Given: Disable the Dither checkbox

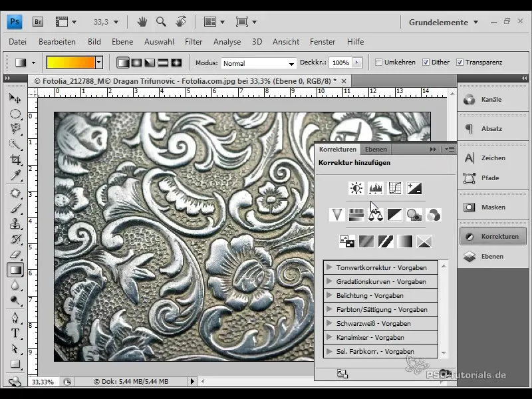Looking at the screenshot, I should [426, 63].
